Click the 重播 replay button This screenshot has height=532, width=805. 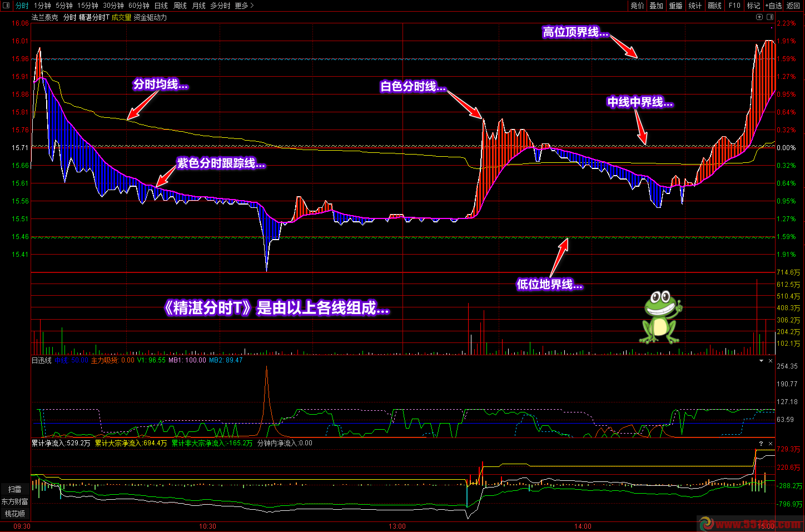point(675,6)
